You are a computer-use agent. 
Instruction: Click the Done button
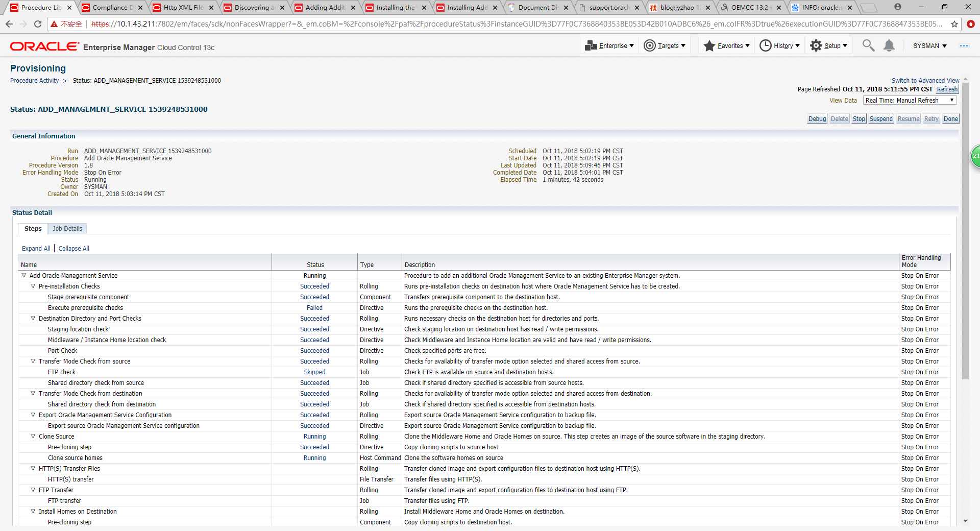coord(950,119)
